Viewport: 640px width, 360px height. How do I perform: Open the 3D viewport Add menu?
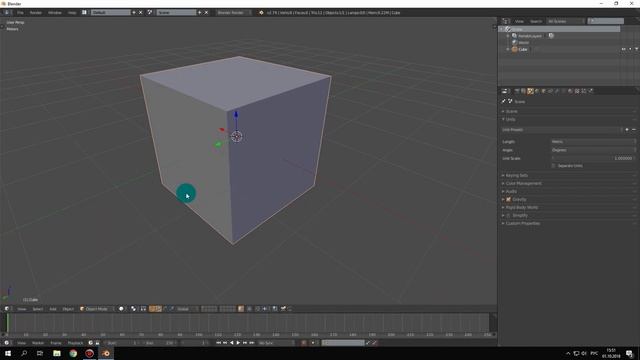point(53,309)
